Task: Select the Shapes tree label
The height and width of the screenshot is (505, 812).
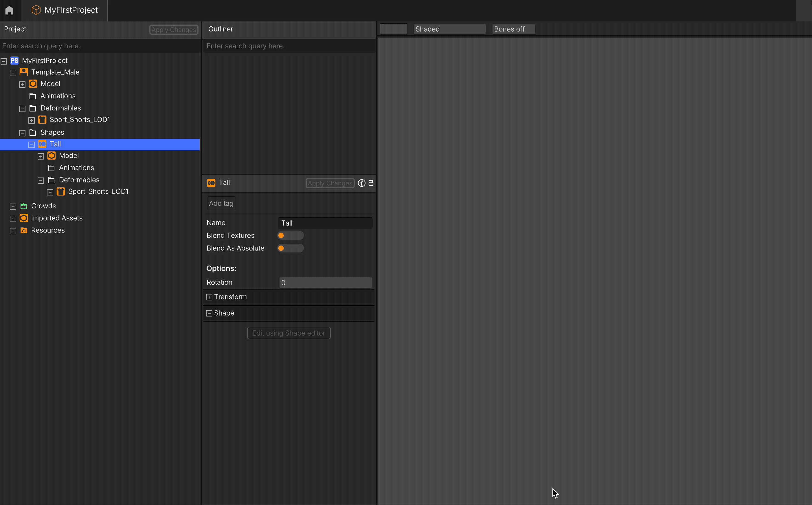Action: pyautogui.click(x=52, y=133)
